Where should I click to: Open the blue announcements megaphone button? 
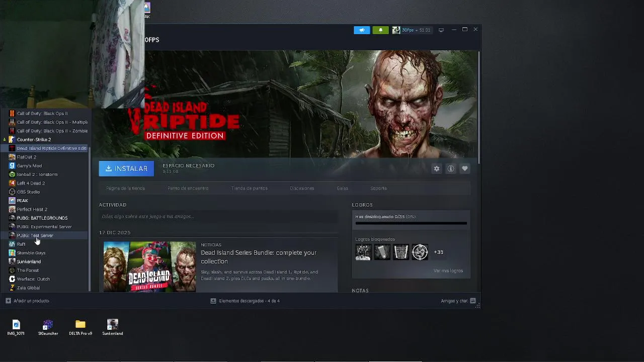click(x=362, y=30)
